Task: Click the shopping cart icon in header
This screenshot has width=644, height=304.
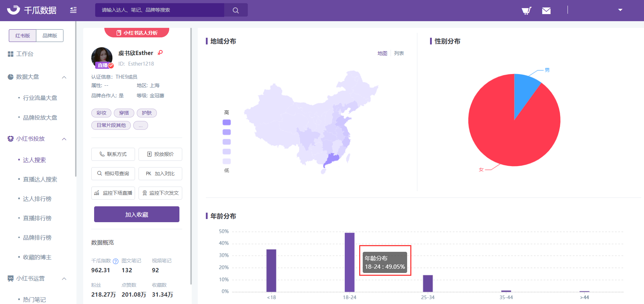Action: (x=526, y=11)
